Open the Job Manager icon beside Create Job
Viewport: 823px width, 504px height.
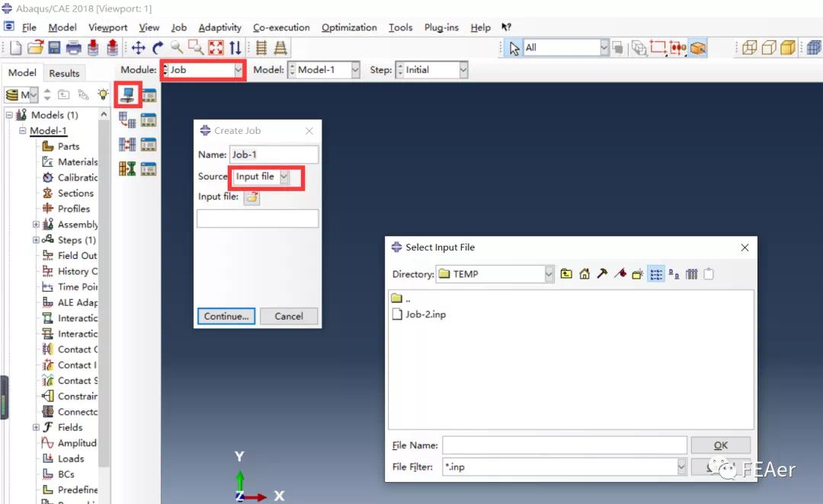149,95
